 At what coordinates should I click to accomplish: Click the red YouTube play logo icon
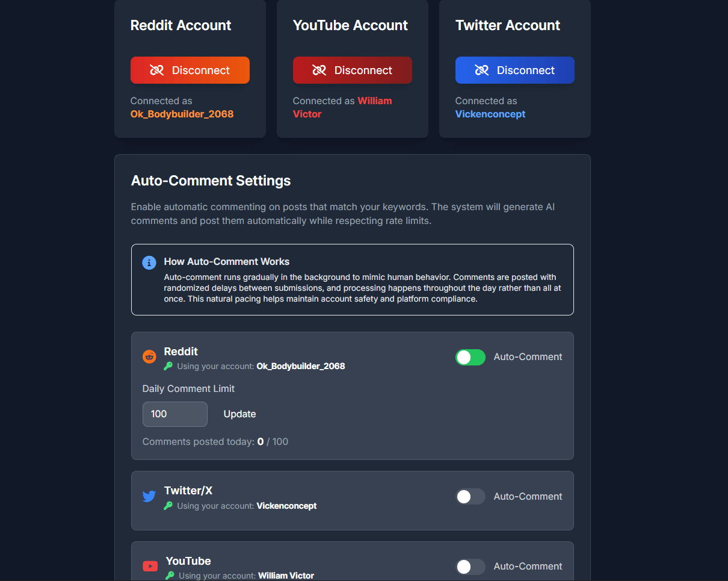coord(150,566)
